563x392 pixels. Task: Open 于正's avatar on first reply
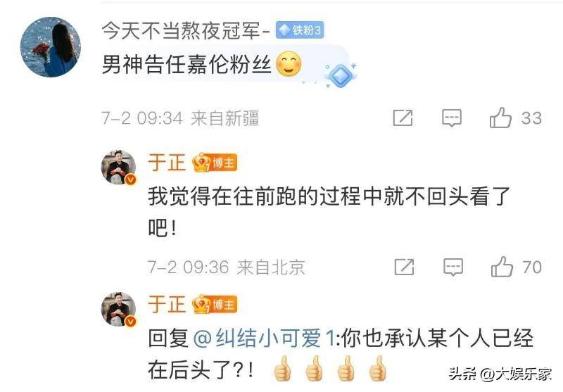(119, 167)
